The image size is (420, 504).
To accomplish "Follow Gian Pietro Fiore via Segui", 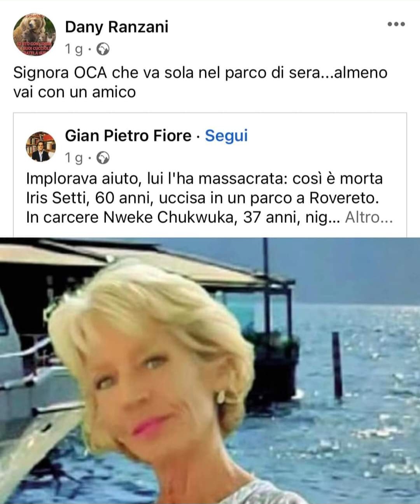I will point(226,135).
